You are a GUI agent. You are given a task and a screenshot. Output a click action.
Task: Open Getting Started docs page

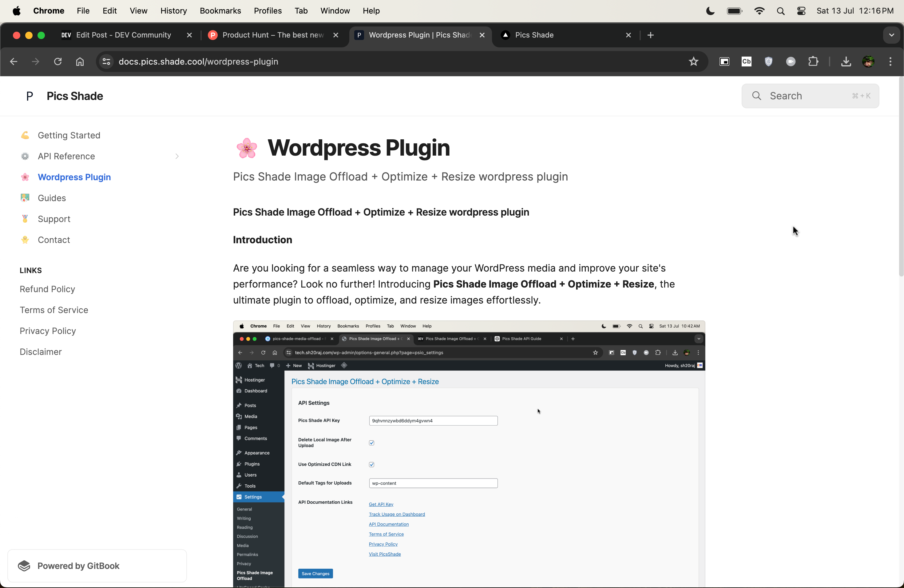69,135
